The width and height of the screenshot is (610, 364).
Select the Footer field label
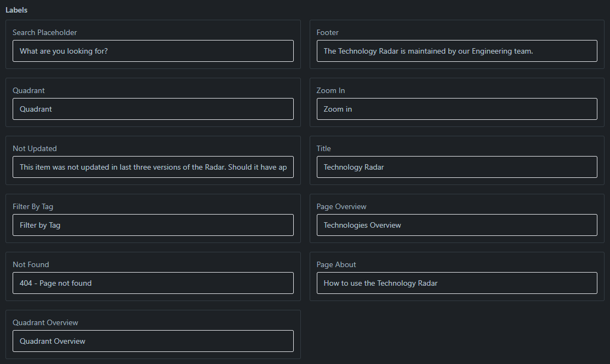pyautogui.click(x=327, y=32)
